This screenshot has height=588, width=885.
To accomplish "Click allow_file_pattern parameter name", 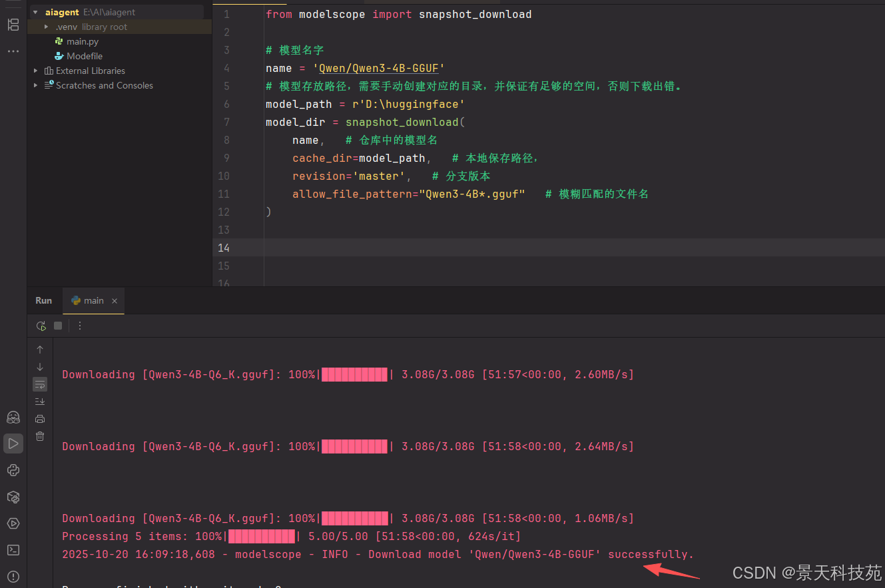I will tap(352, 194).
